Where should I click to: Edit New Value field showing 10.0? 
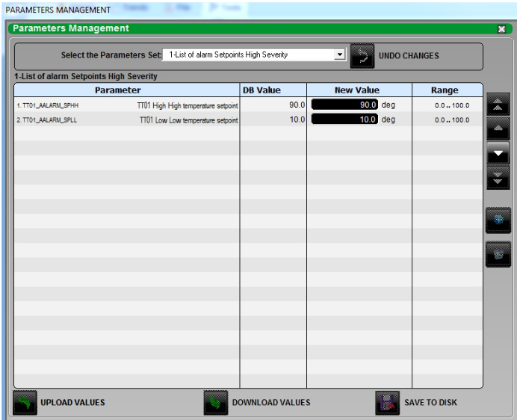click(x=344, y=119)
